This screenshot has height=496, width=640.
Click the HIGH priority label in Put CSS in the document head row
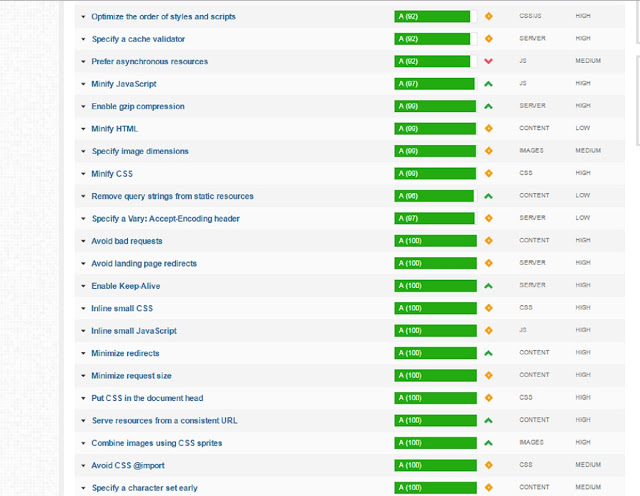(x=582, y=398)
